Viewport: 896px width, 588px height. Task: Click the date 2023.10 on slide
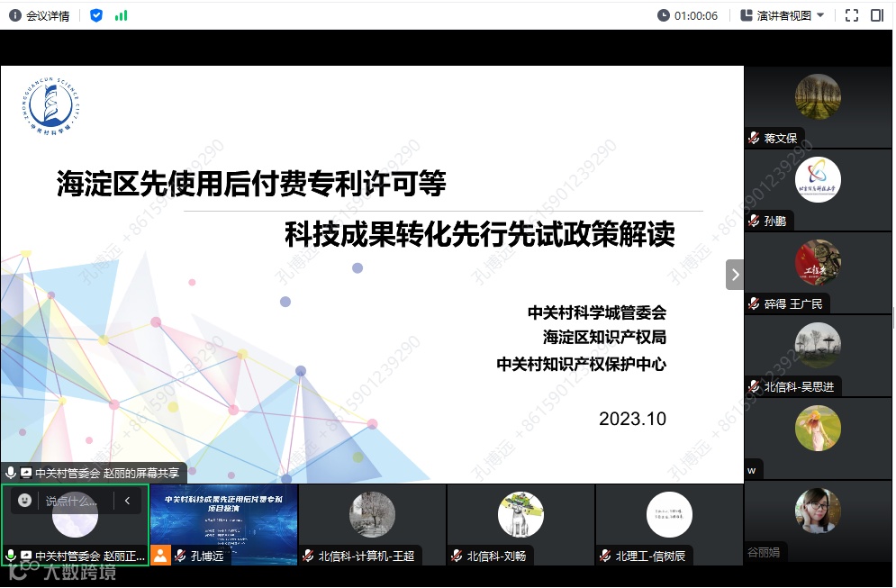click(x=632, y=419)
